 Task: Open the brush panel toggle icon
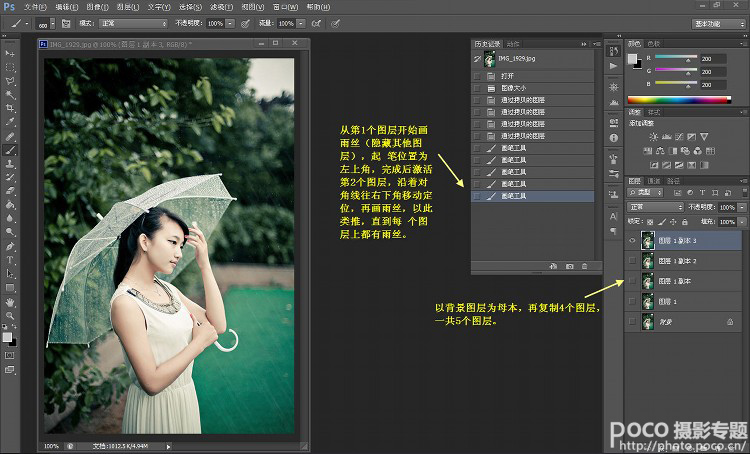click(66, 23)
